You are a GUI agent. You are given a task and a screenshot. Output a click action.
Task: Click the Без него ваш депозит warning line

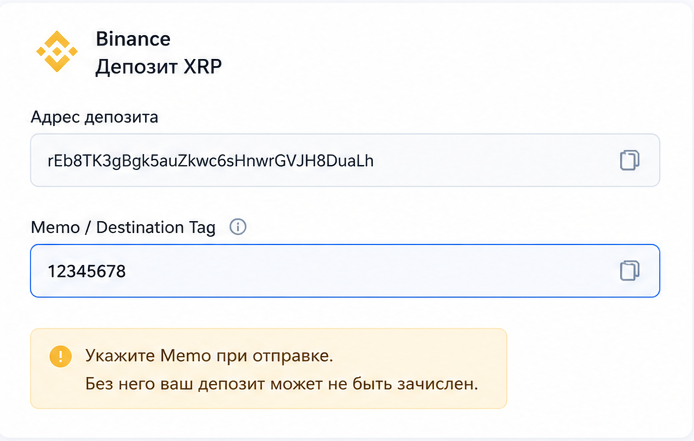281,383
